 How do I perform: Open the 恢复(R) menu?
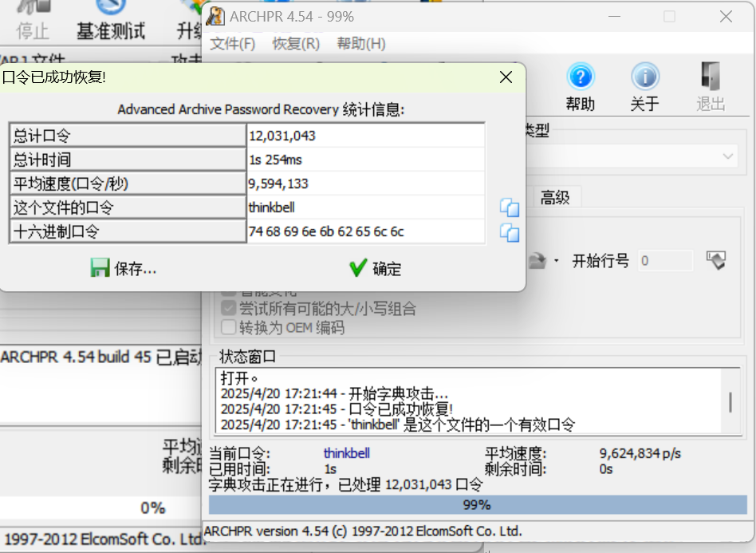[296, 44]
